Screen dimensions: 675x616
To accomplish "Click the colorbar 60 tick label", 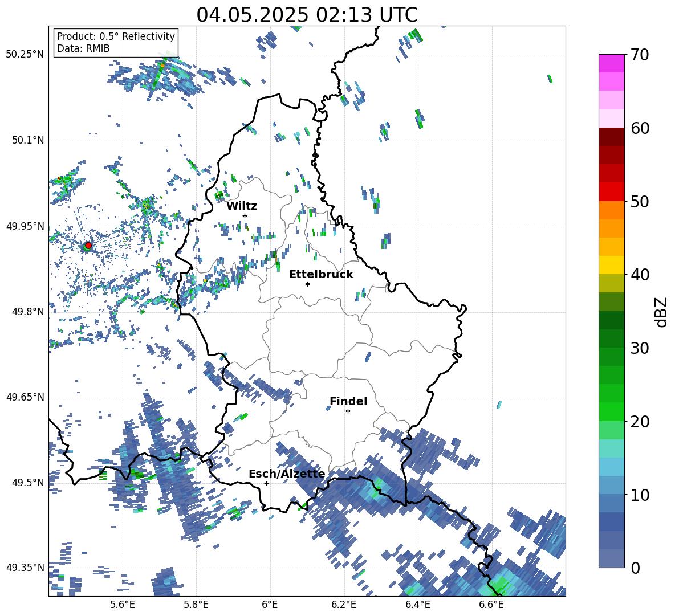I will pyautogui.click(x=640, y=128).
